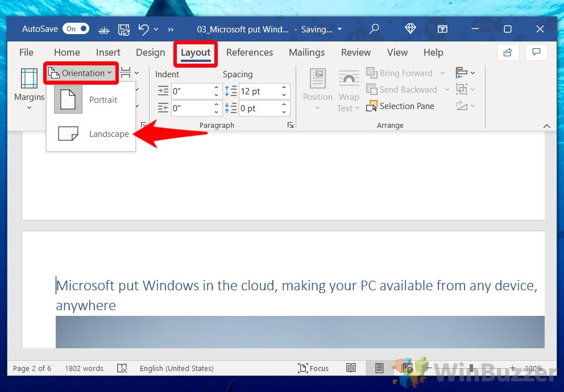Decrease Spacing After with down stepper
The width and height of the screenshot is (564, 392).
coord(284,112)
